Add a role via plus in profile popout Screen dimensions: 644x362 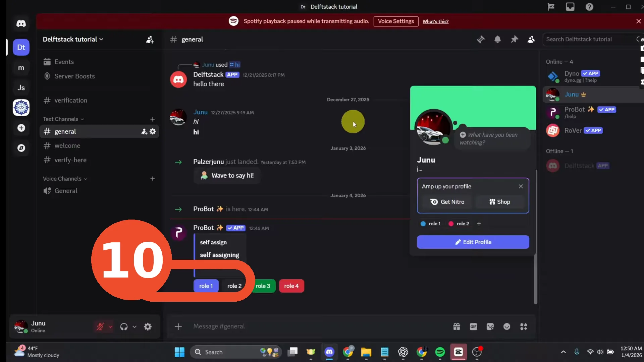(479, 224)
